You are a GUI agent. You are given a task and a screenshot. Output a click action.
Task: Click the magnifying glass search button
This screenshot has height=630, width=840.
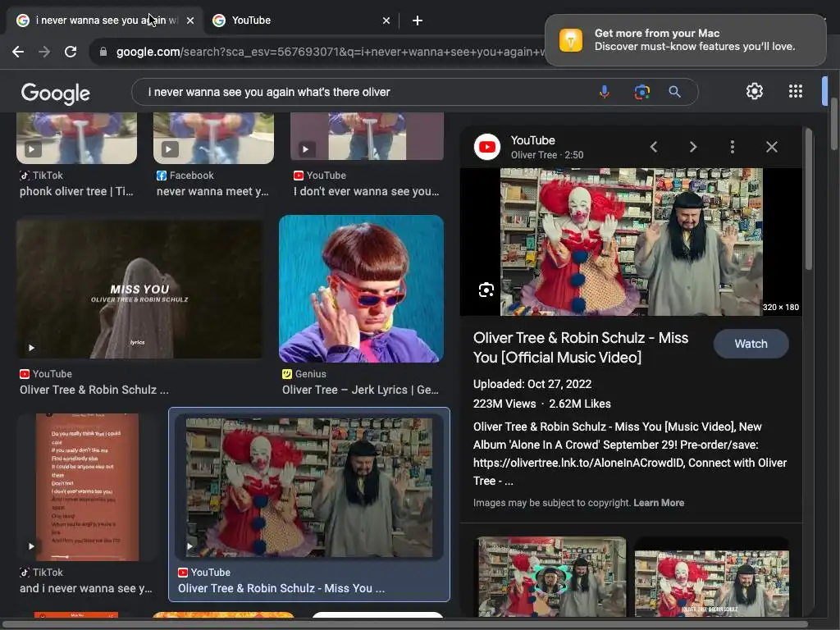point(674,92)
